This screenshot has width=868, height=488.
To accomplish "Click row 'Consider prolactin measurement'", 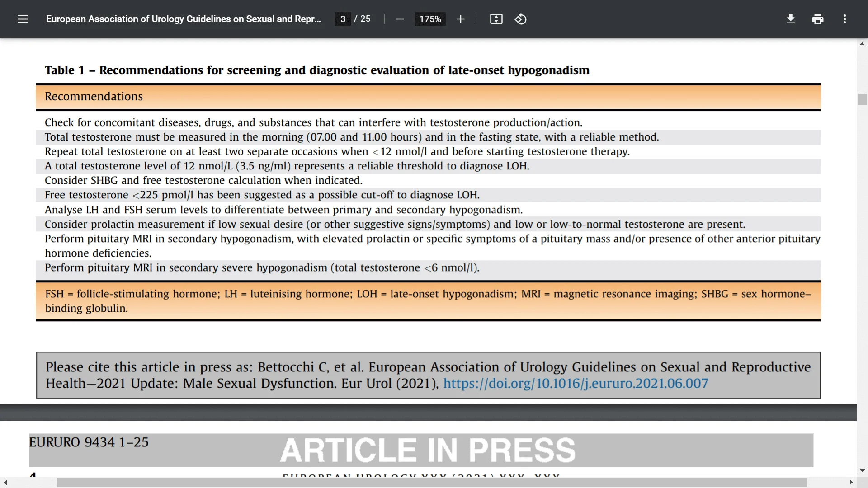I will click(428, 224).
